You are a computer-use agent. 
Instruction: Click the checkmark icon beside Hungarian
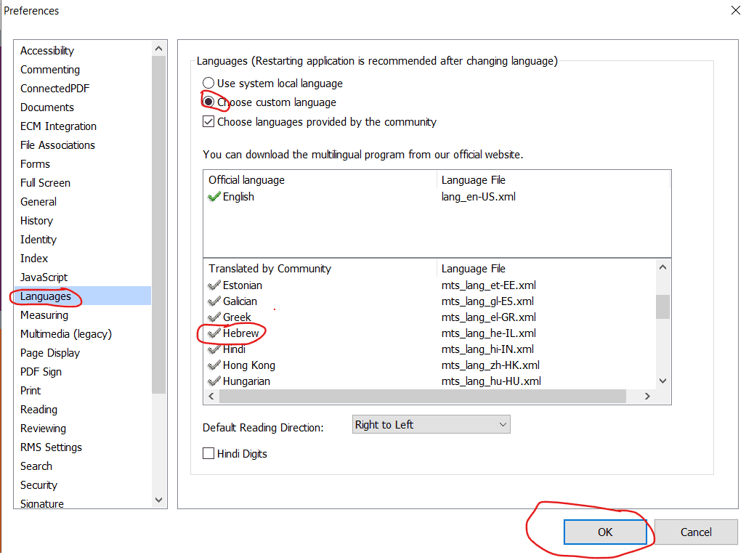click(x=214, y=381)
